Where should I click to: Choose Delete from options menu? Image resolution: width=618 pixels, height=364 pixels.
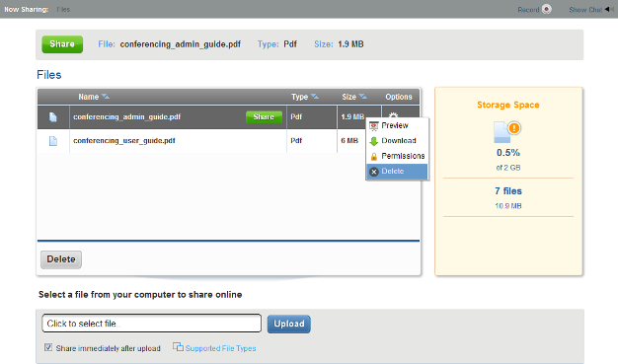point(397,172)
